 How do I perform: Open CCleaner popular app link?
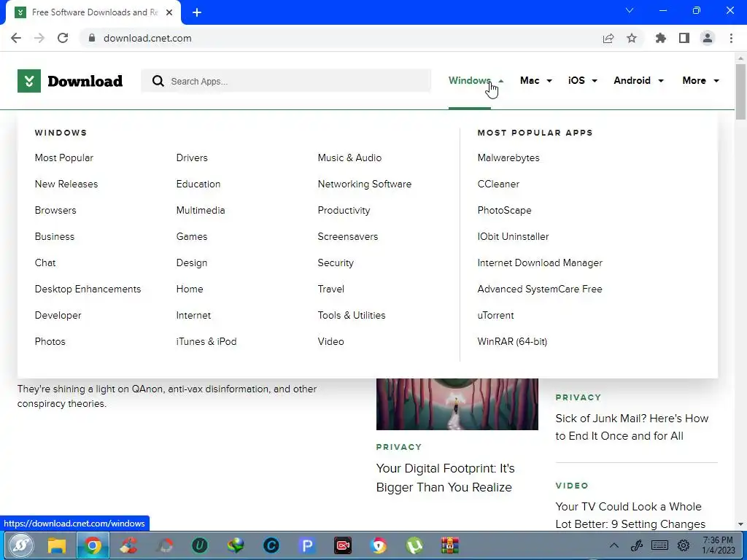(498, 184)
